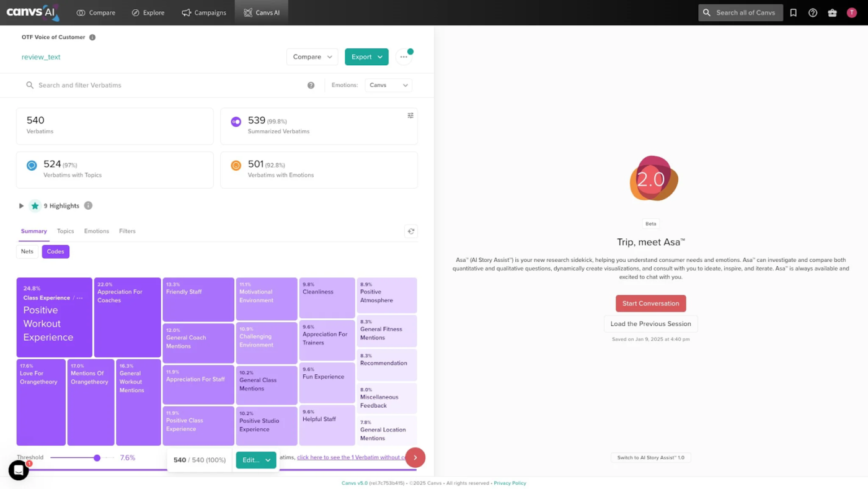The image size is (868, 489).
Task: Open the Export dropdown
Action: (366, 57)
